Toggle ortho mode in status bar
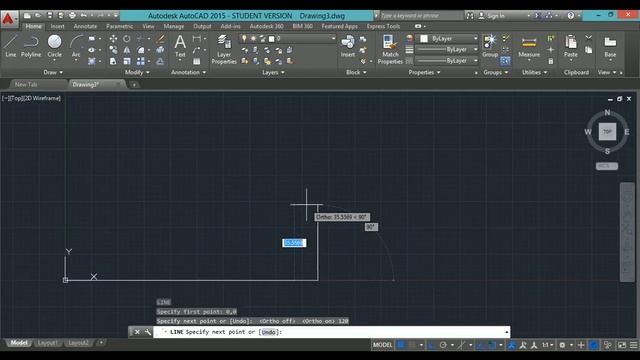 pyautogui.click(x=432, y=345)
